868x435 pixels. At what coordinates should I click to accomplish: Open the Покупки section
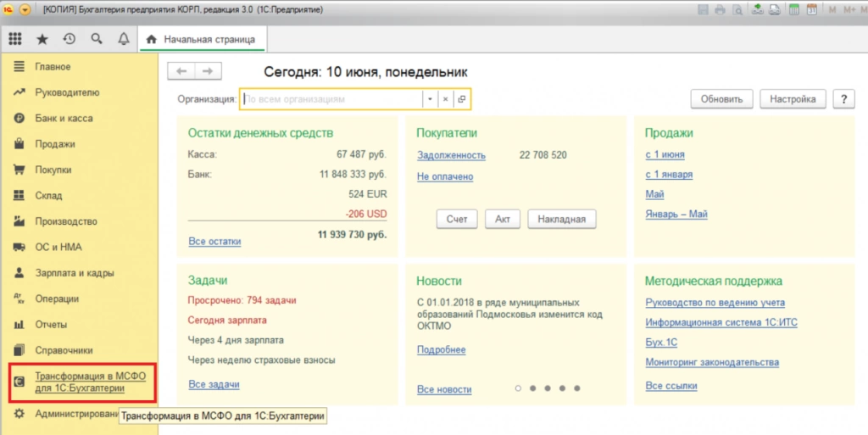click(x=53, y=170)
